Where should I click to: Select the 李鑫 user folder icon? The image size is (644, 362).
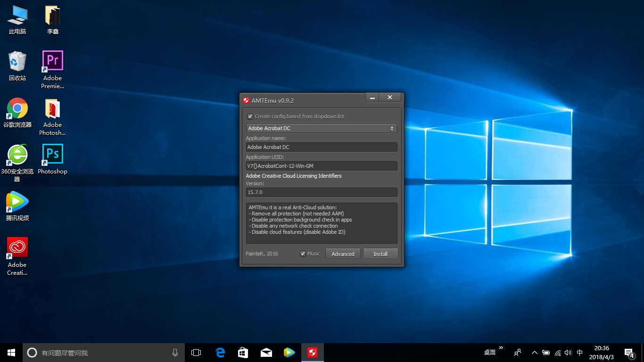[x=53, y=20]
